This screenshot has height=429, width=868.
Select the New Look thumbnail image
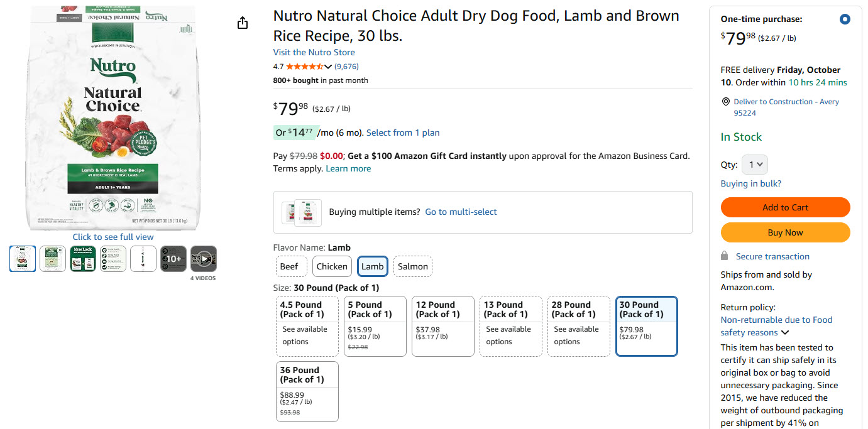point(83,259)
